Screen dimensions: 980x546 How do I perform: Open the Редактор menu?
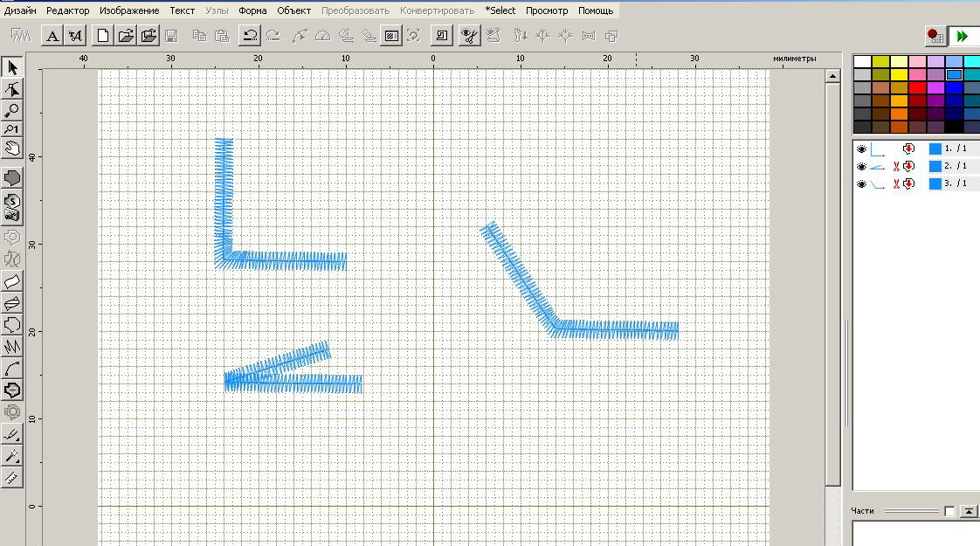point(67,10)
